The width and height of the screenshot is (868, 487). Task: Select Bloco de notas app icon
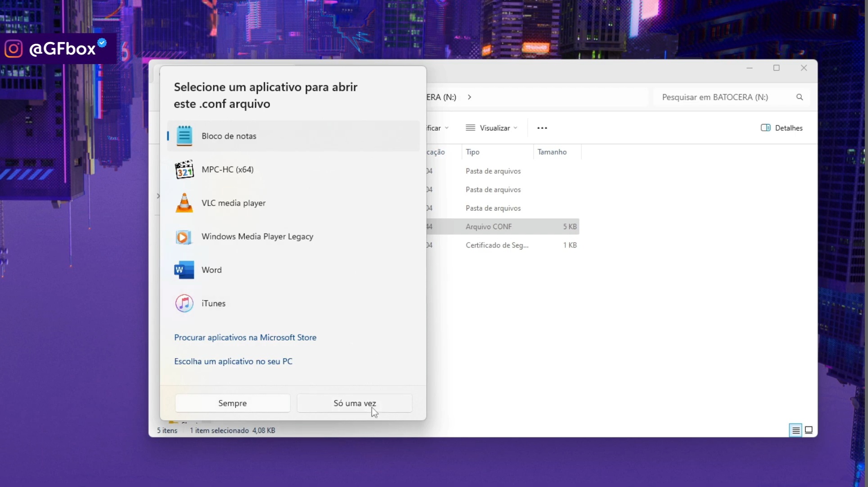point(184,136)
